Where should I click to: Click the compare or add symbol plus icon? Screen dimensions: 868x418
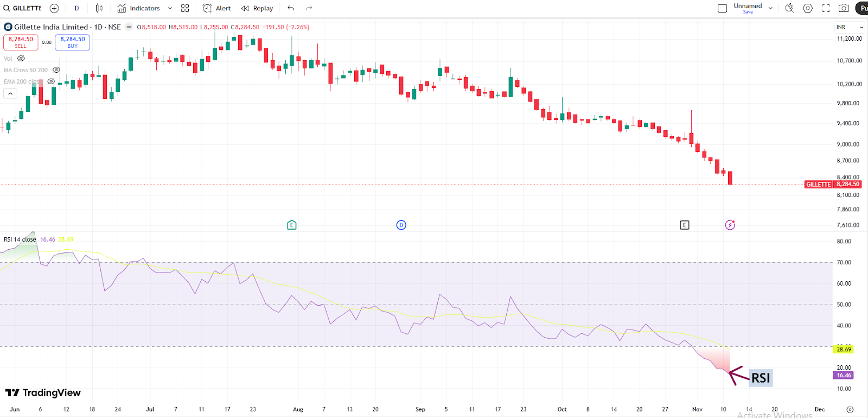click(x=54, y=8)
